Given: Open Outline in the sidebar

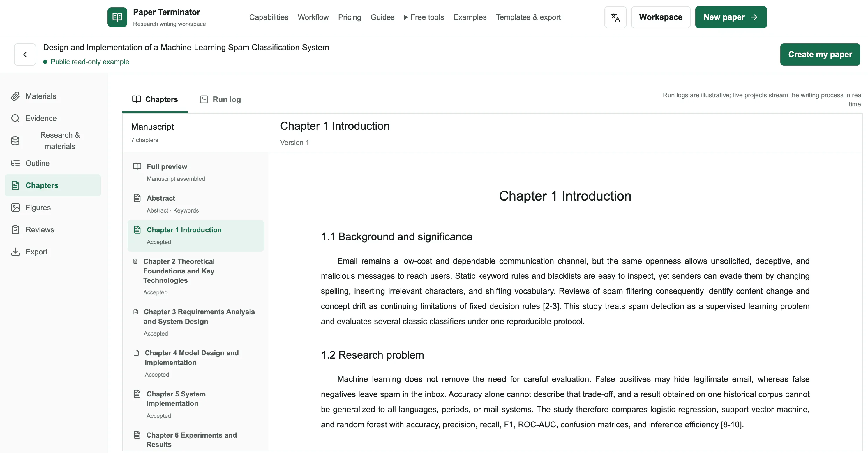Looking at the screenshot, I should (x=52, y=163).
